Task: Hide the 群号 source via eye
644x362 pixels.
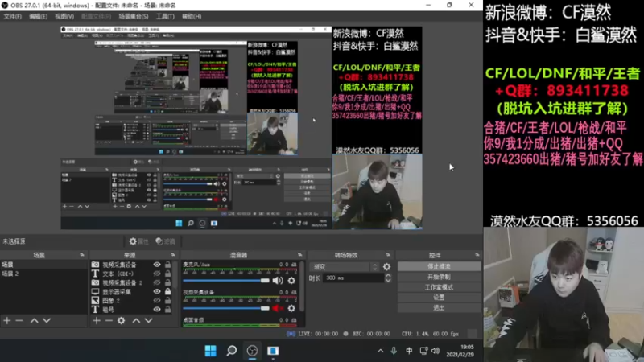Action: (157, 310)
